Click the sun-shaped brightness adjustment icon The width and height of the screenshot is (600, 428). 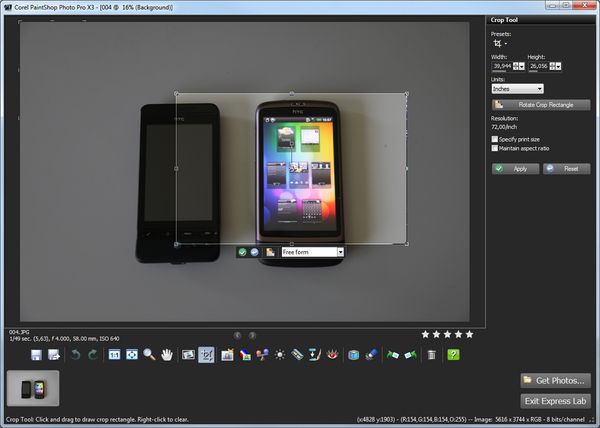click(x=280, y=355)
